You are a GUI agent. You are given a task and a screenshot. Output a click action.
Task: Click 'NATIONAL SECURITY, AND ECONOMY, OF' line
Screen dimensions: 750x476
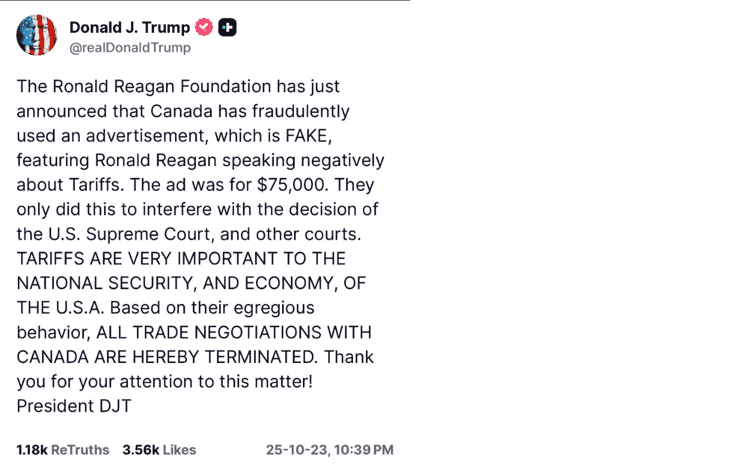(x=183, y=283)
